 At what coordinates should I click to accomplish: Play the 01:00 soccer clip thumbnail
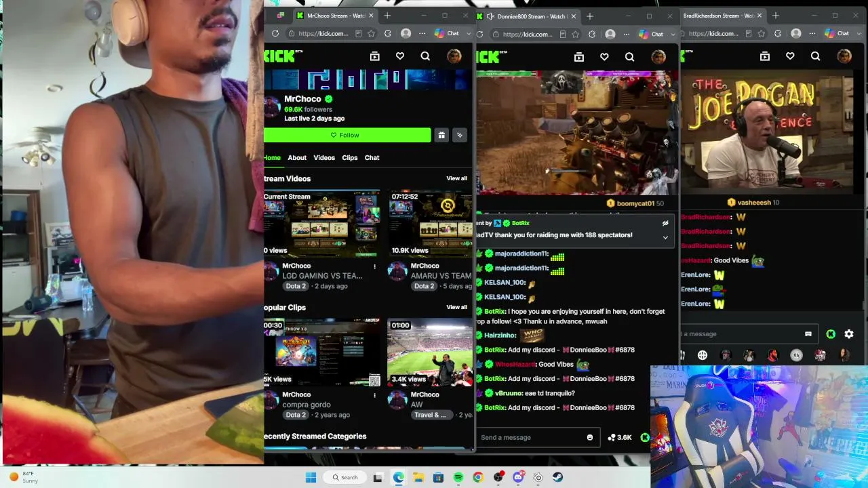click(x=430, y=352)
